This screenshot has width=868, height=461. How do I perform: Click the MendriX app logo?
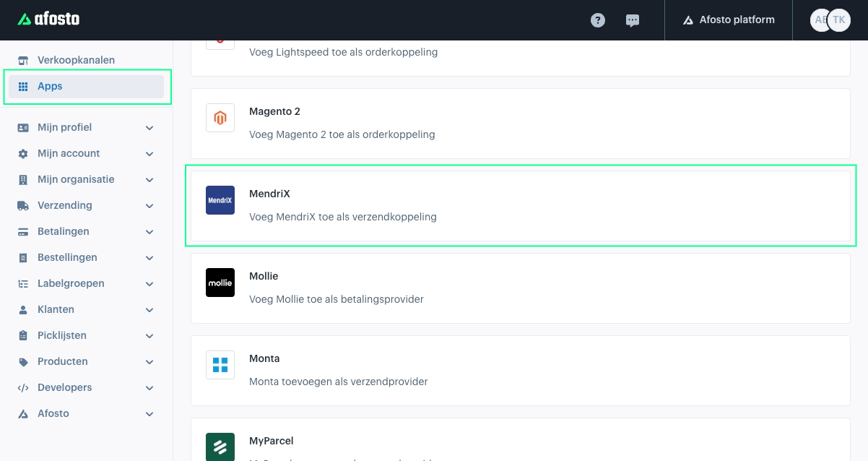[220, 200]
